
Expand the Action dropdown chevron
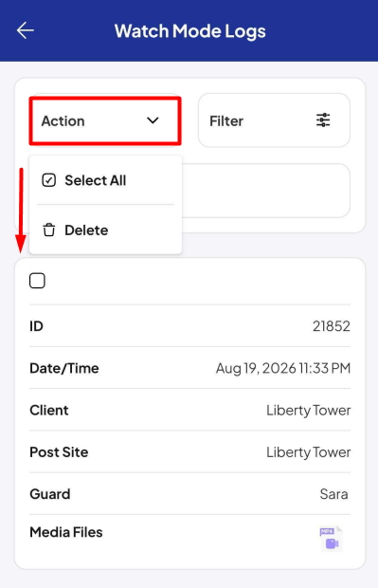coord(153,120)
